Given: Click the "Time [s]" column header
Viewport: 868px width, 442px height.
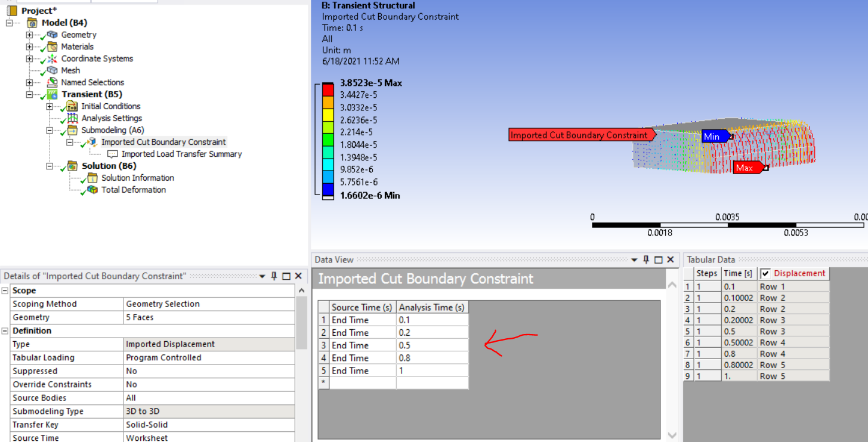Looking at the screenshot, I should tap(740, 274).
